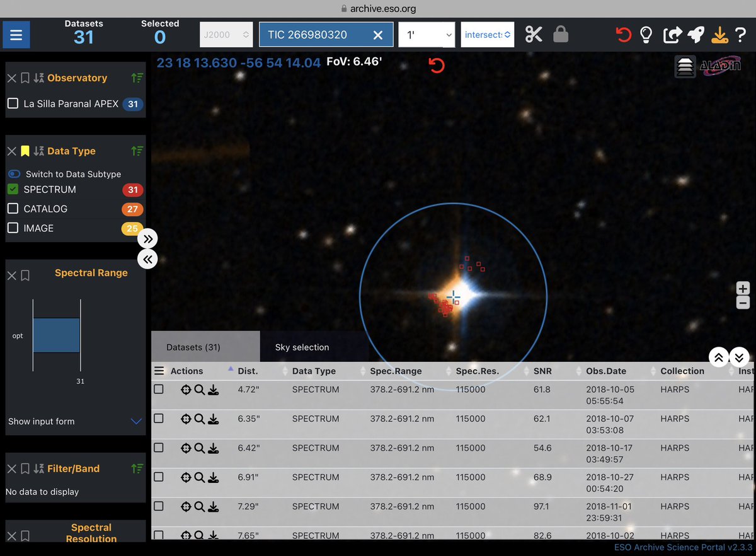Viewport: 756px width, 556px height.
Task: Click the orange download datasets icon
Action: 719,35
